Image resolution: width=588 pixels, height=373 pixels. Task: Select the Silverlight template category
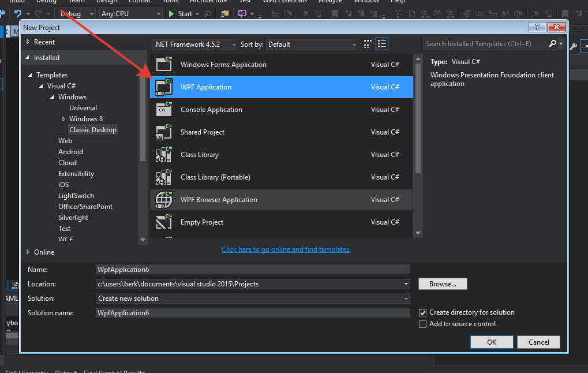tap(73, 218)
